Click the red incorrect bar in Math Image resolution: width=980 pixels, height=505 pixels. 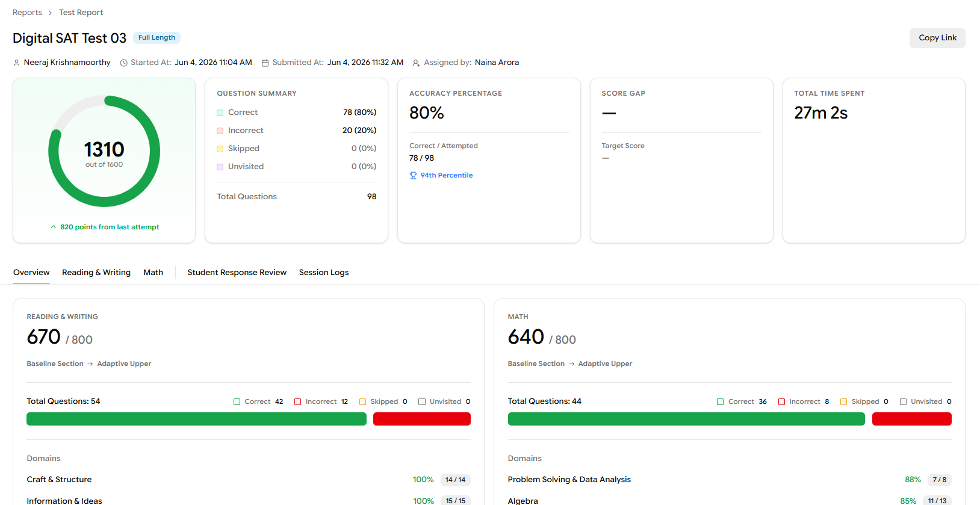[x=911, y=419]
